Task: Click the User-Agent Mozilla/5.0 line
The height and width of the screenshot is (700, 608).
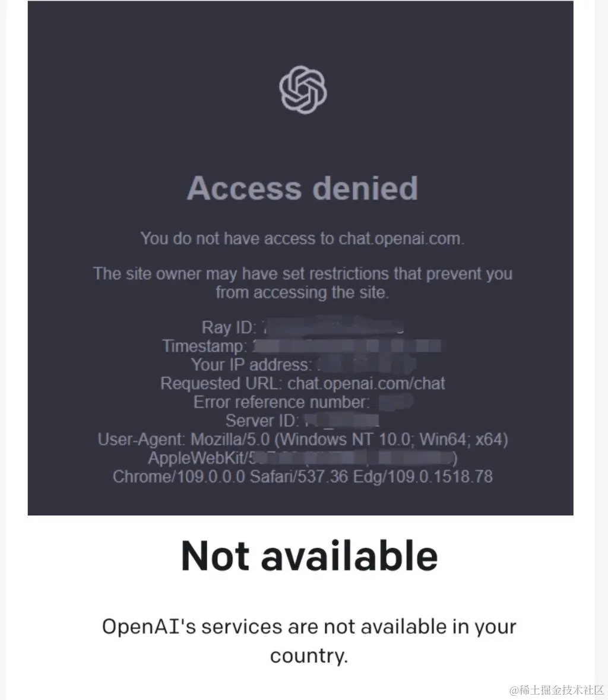Action: click(302, 439)
